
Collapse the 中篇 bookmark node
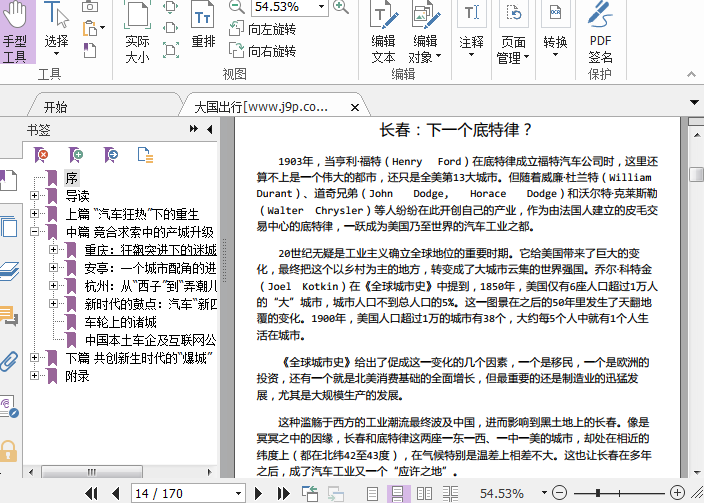(x=35, y=232)
